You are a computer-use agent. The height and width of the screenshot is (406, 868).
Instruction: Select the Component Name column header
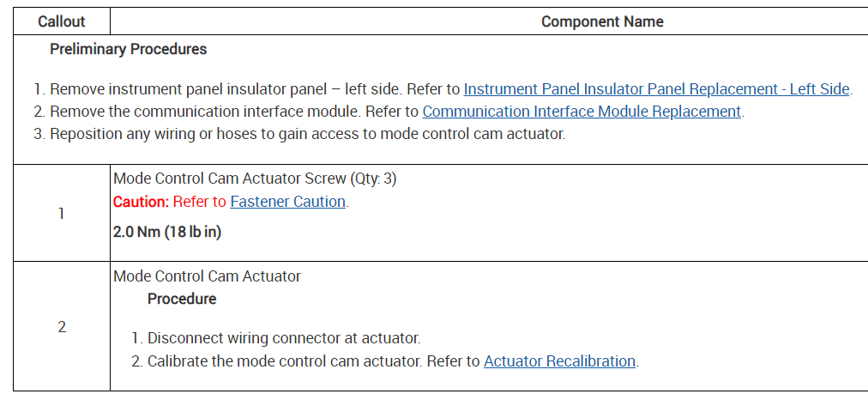(602, 21)
